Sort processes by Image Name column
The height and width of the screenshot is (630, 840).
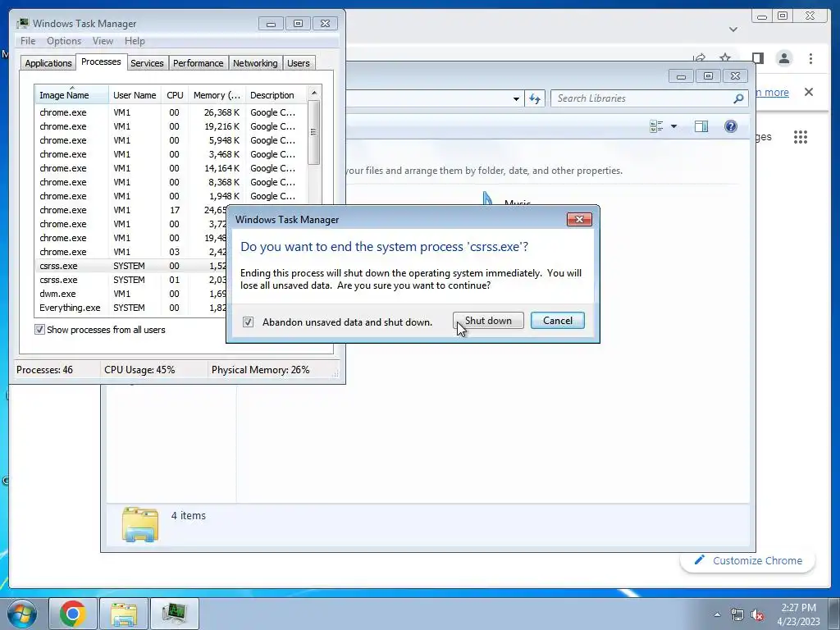coord(71,95)
